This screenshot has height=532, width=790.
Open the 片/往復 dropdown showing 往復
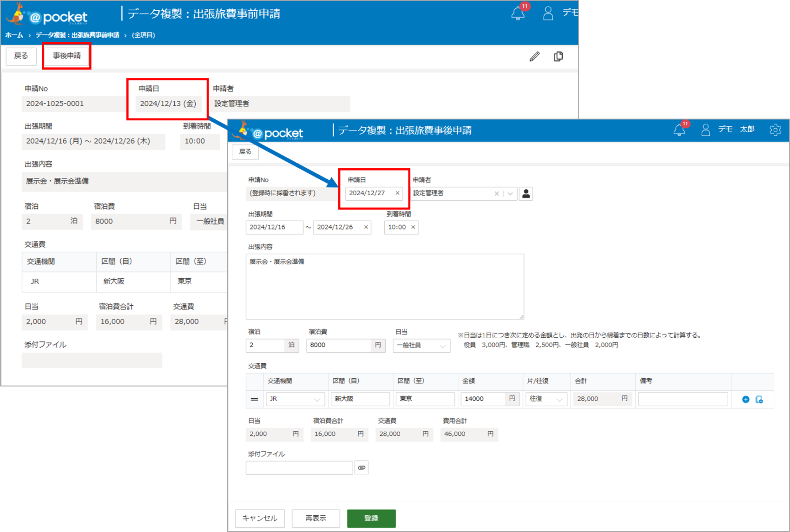[546, 399]
